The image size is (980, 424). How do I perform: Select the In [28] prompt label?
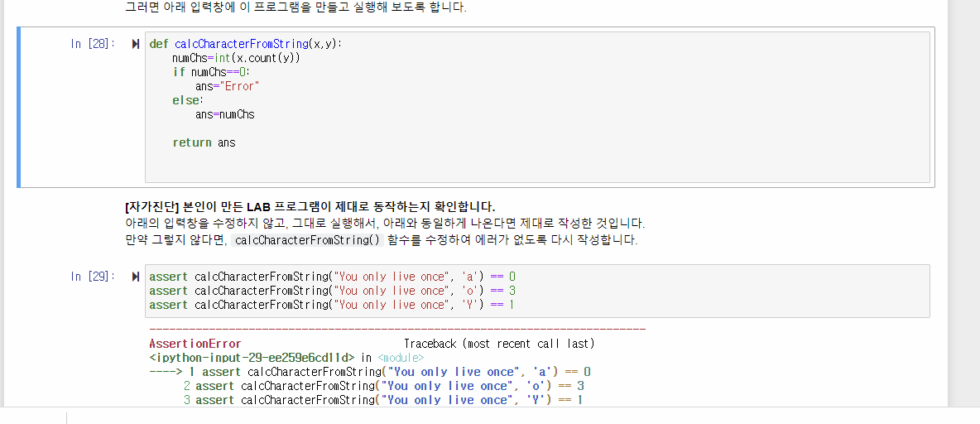coord(93,44)
